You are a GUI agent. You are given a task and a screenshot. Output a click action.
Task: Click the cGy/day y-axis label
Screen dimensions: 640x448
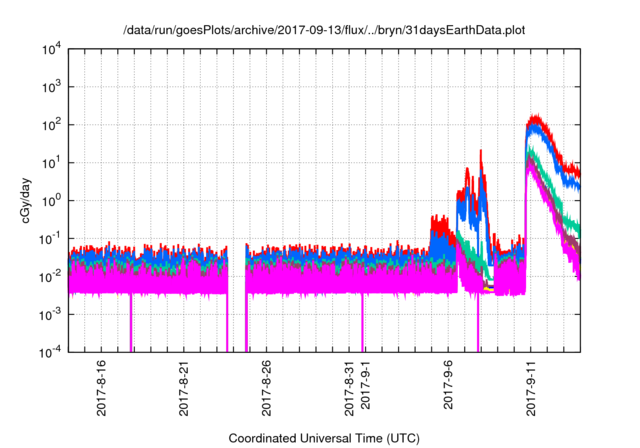tap(26, 201)
